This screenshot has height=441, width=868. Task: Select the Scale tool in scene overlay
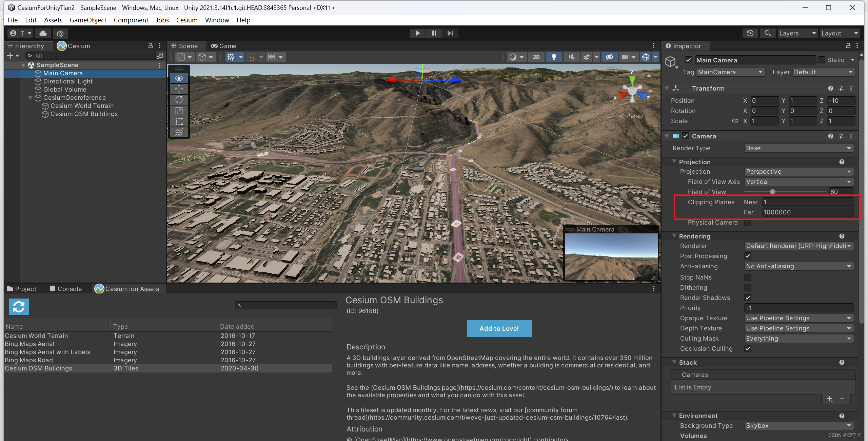(179, 111)
